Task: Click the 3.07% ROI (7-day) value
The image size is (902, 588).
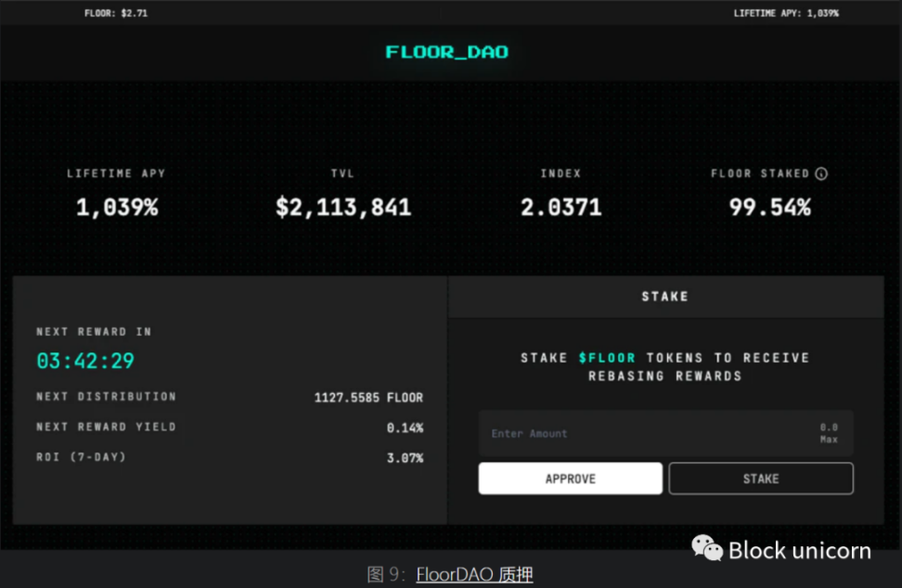Action: coord(405,458)
